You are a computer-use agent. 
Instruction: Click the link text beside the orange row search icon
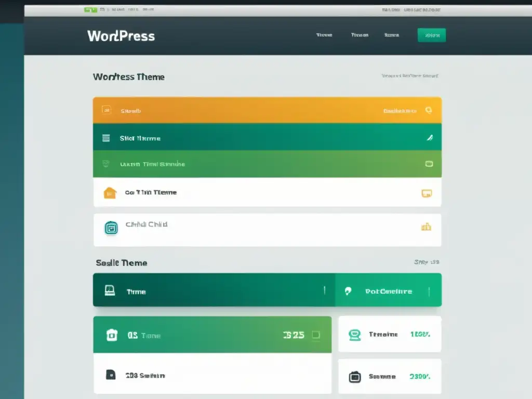[x=400, y=111]
